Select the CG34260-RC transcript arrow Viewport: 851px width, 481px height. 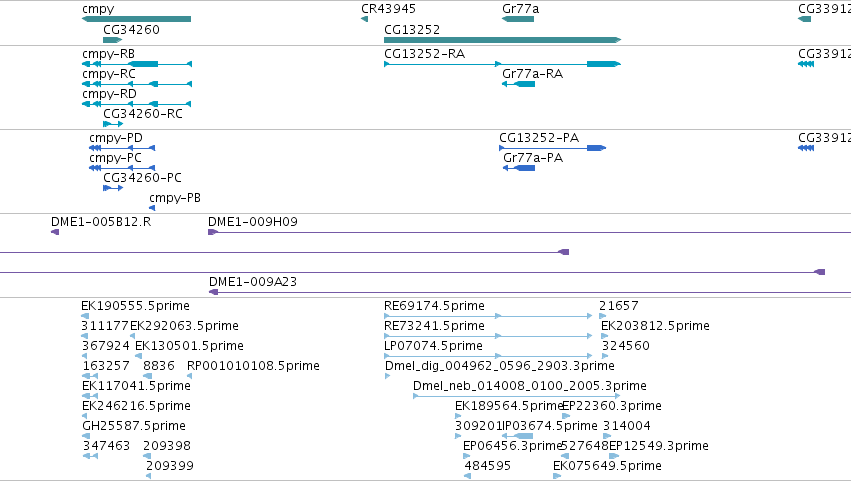click(x=113, y=124)
